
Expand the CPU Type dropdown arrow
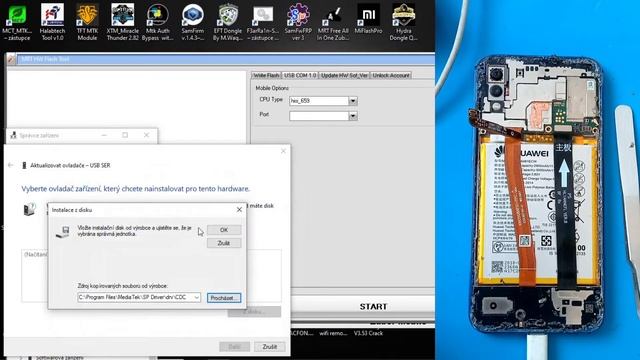point(353,101)
